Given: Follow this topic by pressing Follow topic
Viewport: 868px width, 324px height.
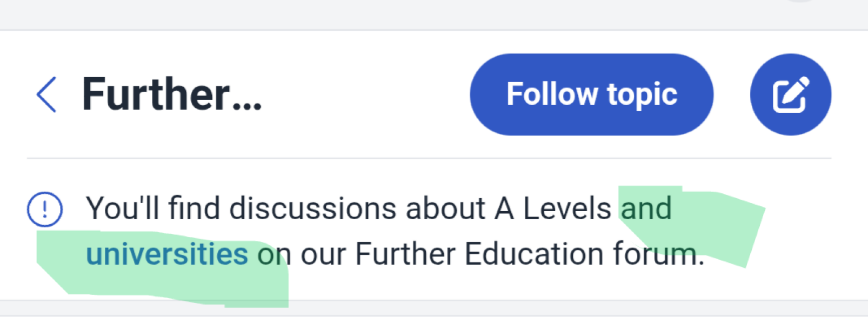Looking at the screenshot, I should pyautogui.click(x=591, y=93).
